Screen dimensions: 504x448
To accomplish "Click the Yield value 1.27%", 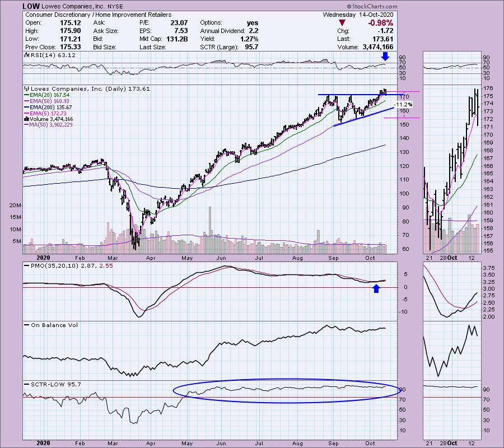I will (249, 39).
